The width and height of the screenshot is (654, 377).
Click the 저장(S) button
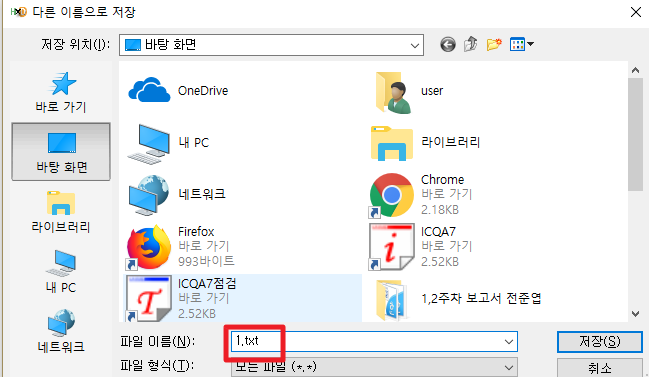pos(599,342)
